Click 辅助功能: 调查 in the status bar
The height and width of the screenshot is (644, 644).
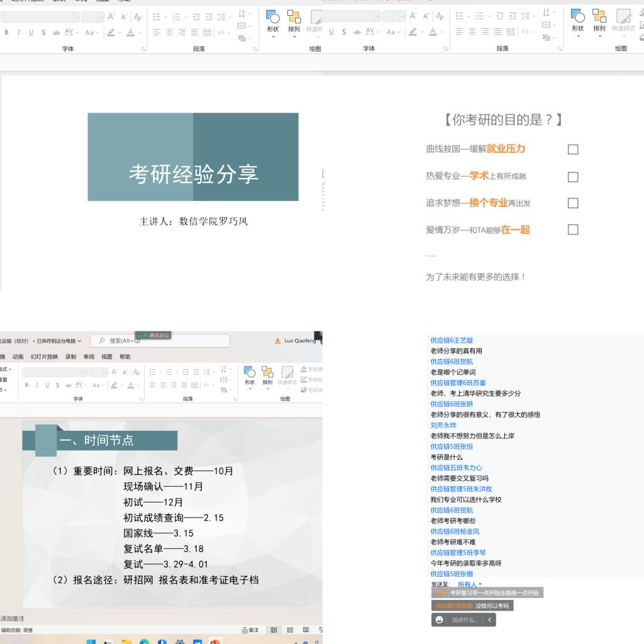click(x=17, y=630)
